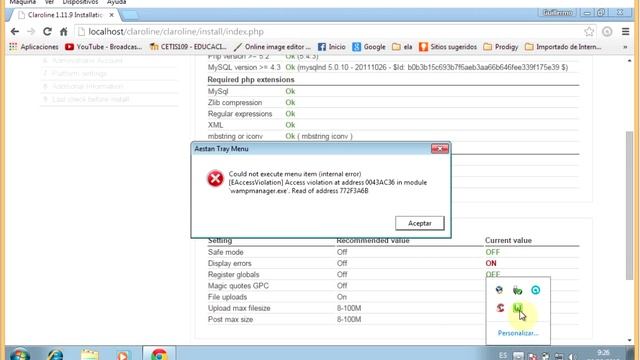Click the Register globals label
The height and width of the screenshot is (360, 640).
click(233, 275)
